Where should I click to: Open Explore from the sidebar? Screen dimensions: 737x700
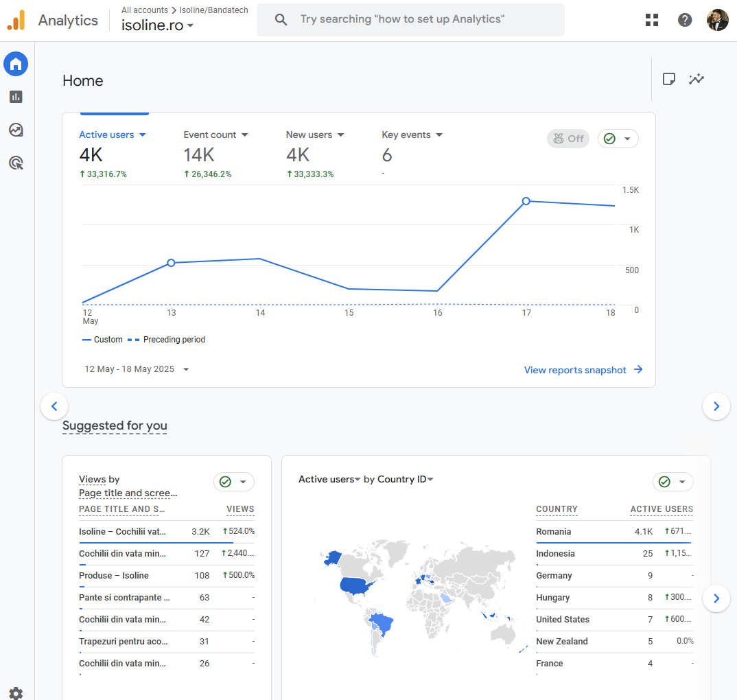[x=16, y=130]
